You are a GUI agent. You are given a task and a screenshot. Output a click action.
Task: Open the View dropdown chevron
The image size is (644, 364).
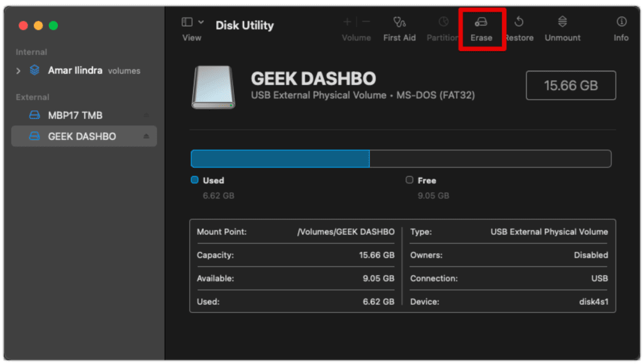(201, 22)
